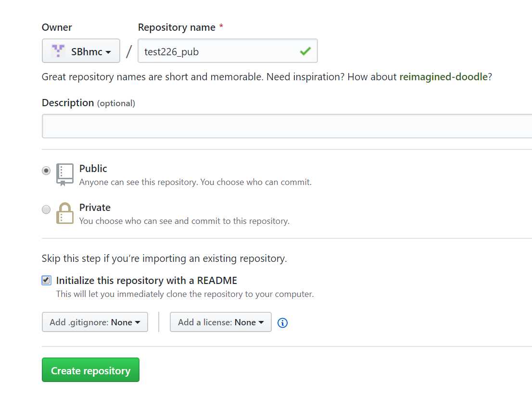The image size is (532, 394).
Task: Click the Public repository book icon
Action: [65, 174]
